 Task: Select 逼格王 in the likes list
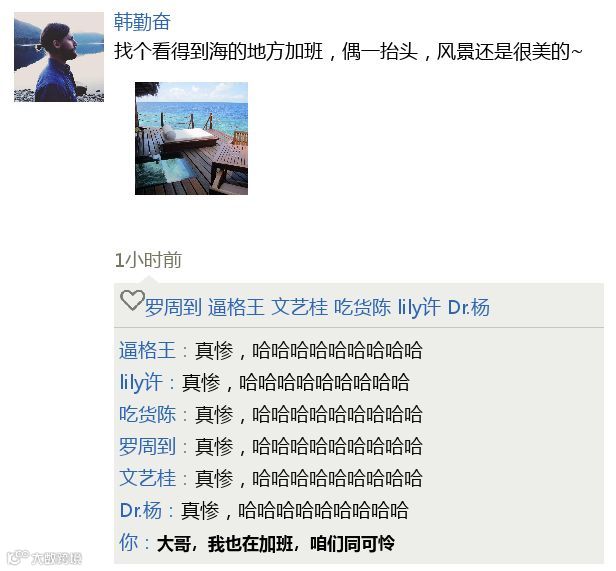coord(236,307)
